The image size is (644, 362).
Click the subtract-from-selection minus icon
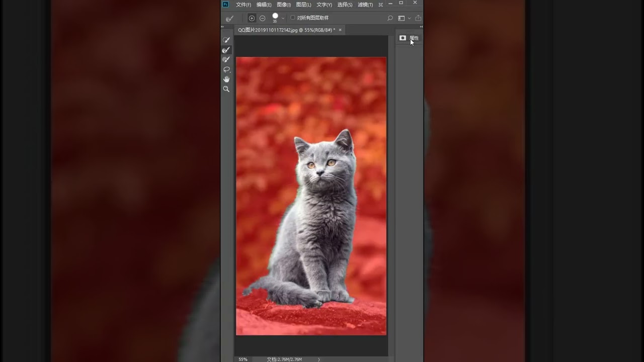tap(262, 18)
